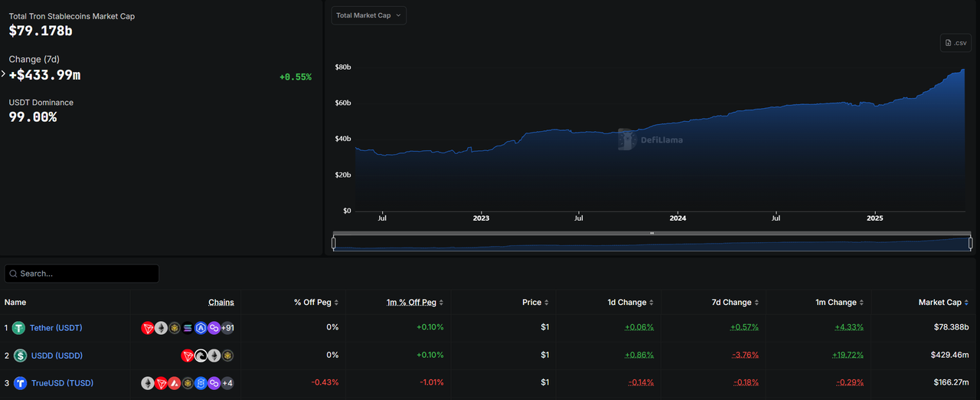Expand the Change (7d) arrow
This screenshot has width=980, height=400.
coord(3,74)
